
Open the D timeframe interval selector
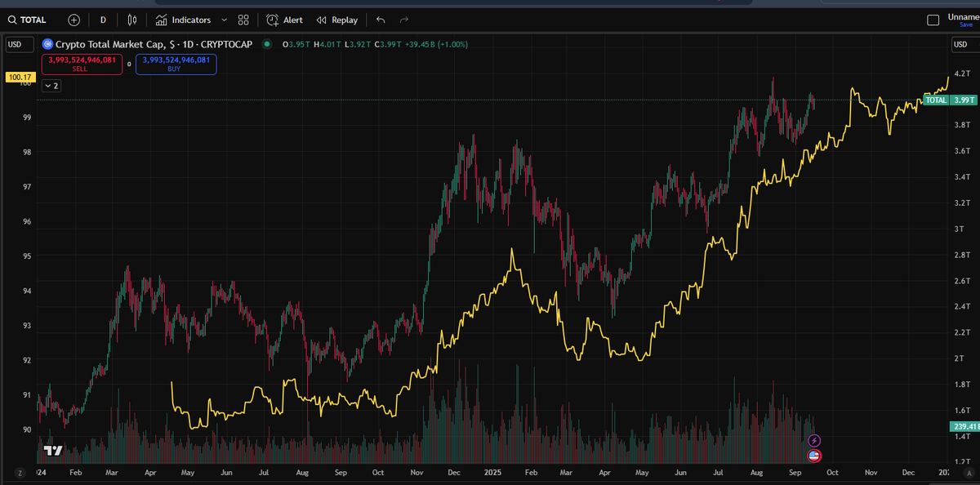[103, 20]
